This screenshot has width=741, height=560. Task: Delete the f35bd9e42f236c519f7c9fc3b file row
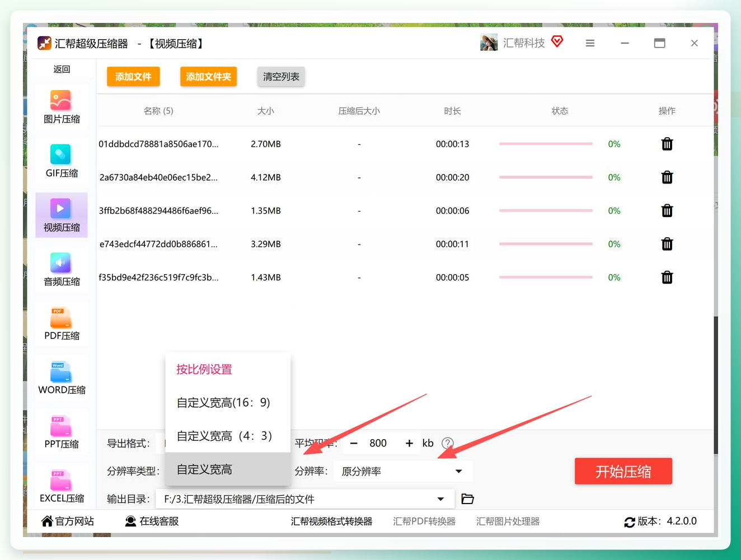click(667, 277)
